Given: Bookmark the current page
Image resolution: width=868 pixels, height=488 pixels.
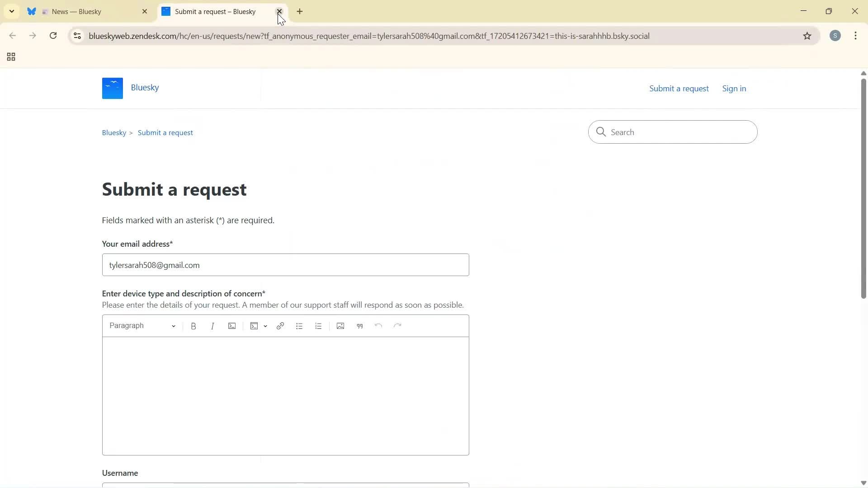Looking at the screenshot, I should (x=808, y=36).
